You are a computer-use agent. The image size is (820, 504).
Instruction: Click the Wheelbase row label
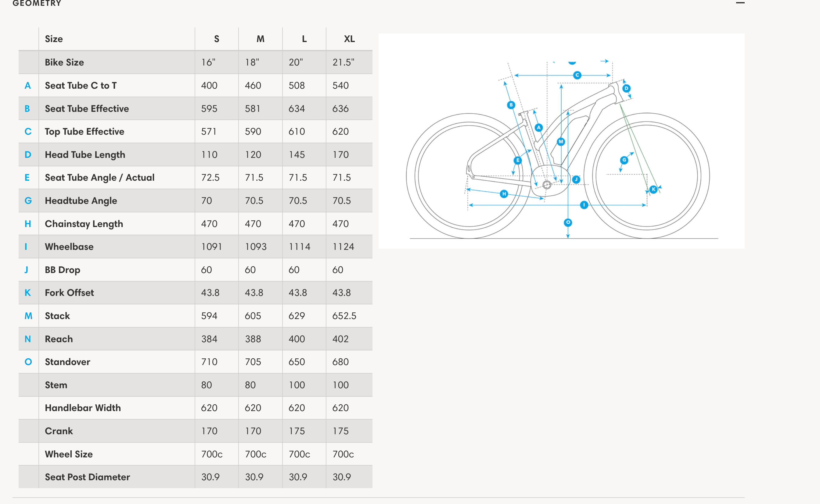click(x=69, y=247)
